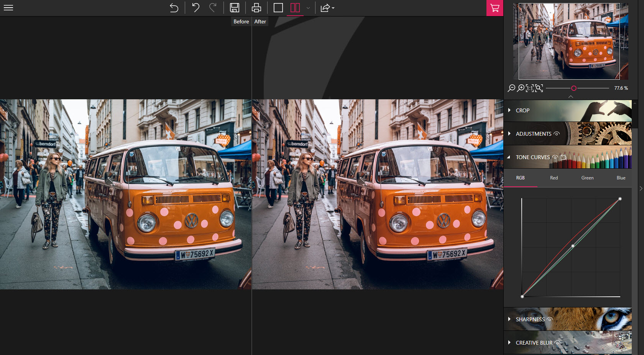
Task: Switch to single image view icon
Action: pyautogui.click(x=278, y=8)
